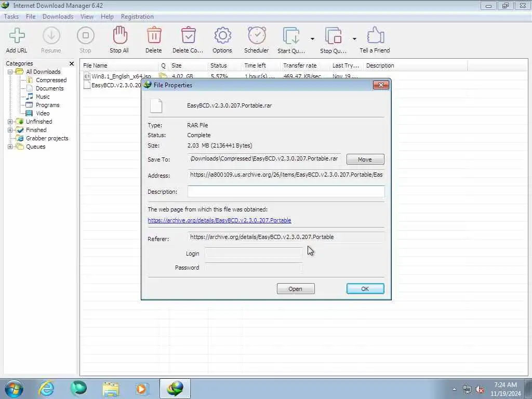Open the Scheduler clock icon
This screenshot has height=399, width=532.
click(257, 36)
